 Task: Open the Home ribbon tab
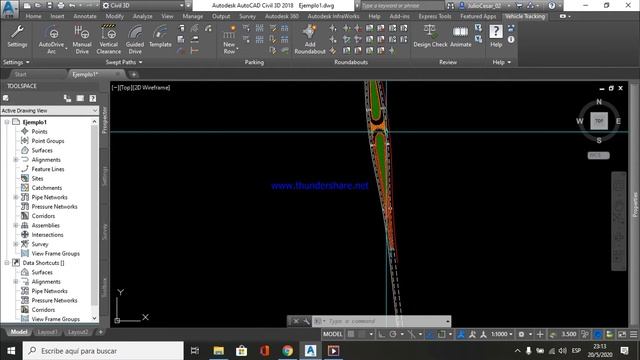(x=33, y=16)
